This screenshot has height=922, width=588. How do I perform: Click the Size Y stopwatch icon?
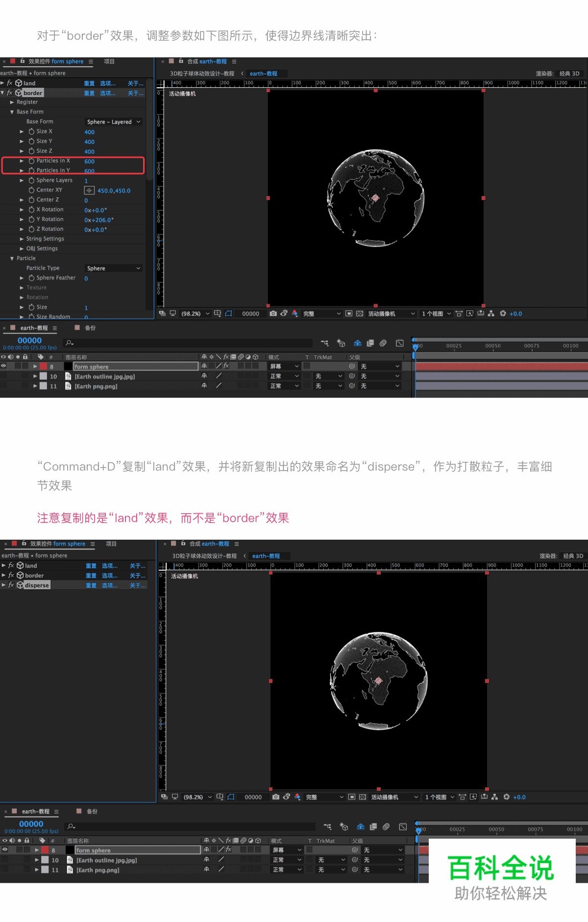pyautogui.click(x=31, y=142)
